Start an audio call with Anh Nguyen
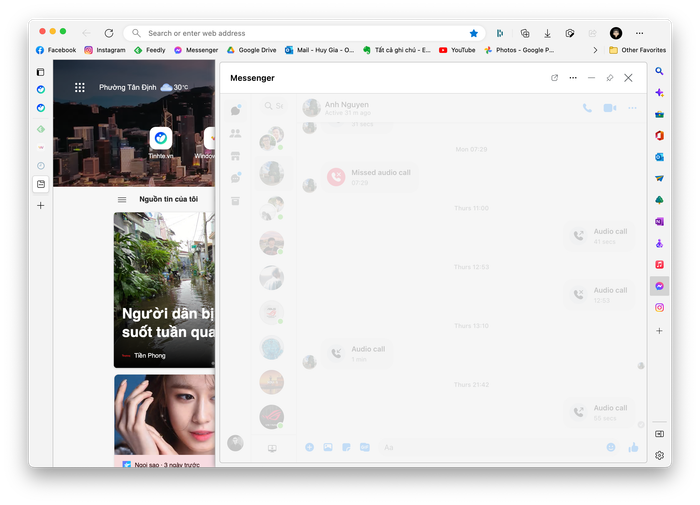This screenshot has width=700, height=505. [x=587, y=108]
